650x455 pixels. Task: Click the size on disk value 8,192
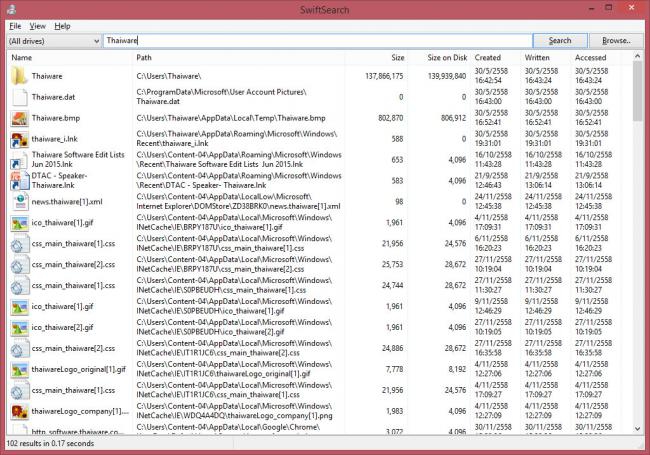(x=457, y=369)
